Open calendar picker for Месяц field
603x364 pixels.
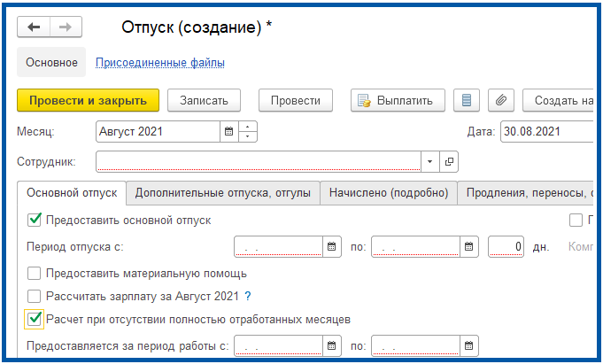(x=228, y=132)
